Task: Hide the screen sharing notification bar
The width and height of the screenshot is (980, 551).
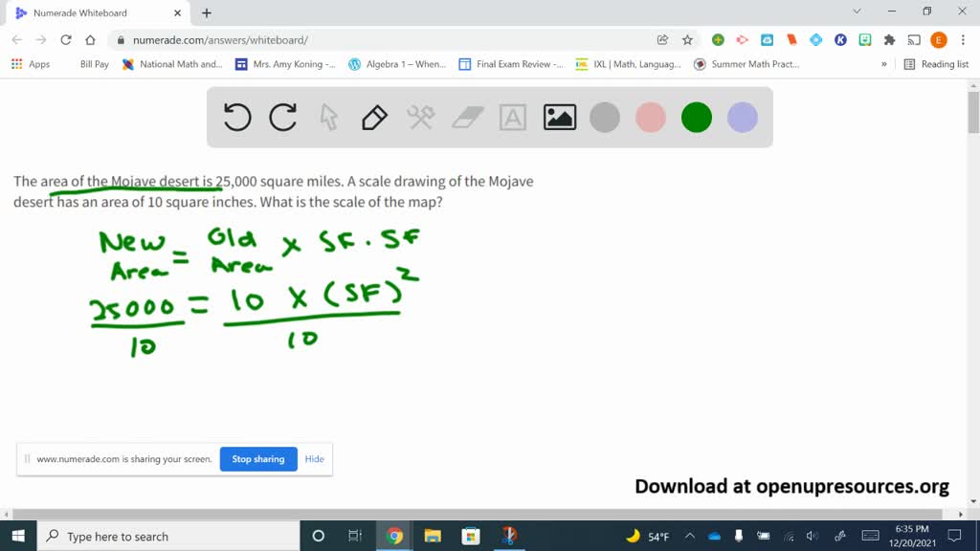Action: click(x=314, y=459)
